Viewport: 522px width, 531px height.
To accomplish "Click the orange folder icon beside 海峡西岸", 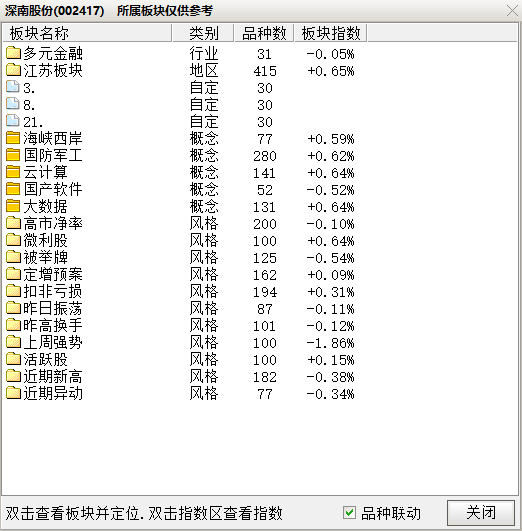I will tap(13, 138).
